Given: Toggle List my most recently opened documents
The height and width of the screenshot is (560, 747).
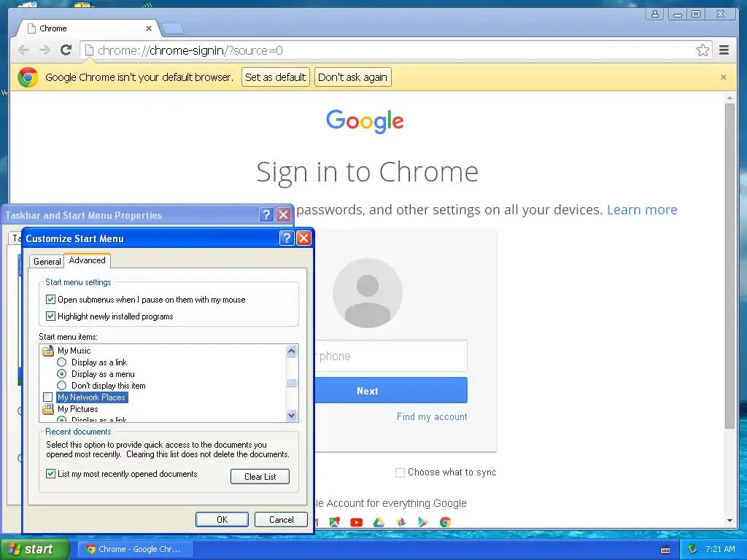Looking at the screenshot, I should coord(50,474).
